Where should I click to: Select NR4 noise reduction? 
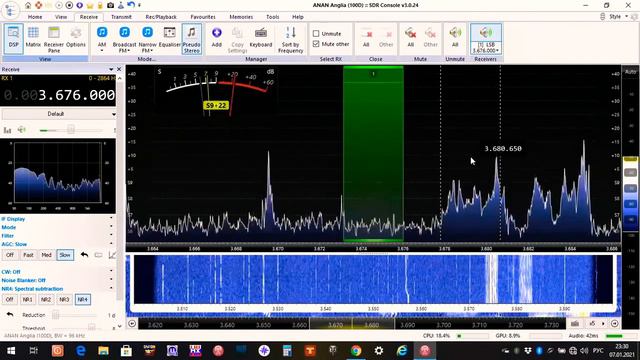pos(82,299)
